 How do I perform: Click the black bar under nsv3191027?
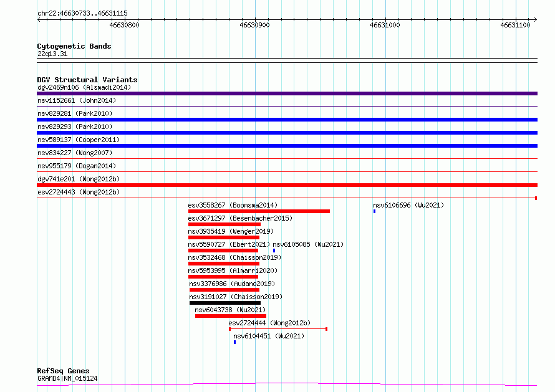(225, 303)
